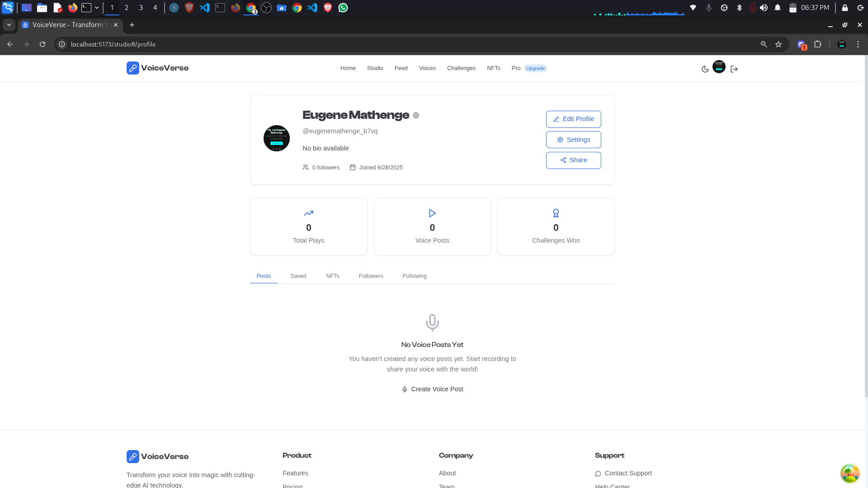This screenshot has width=868, height=488.
Task: Expand the tab search dropdown arrow
Action: click(9, 25)
